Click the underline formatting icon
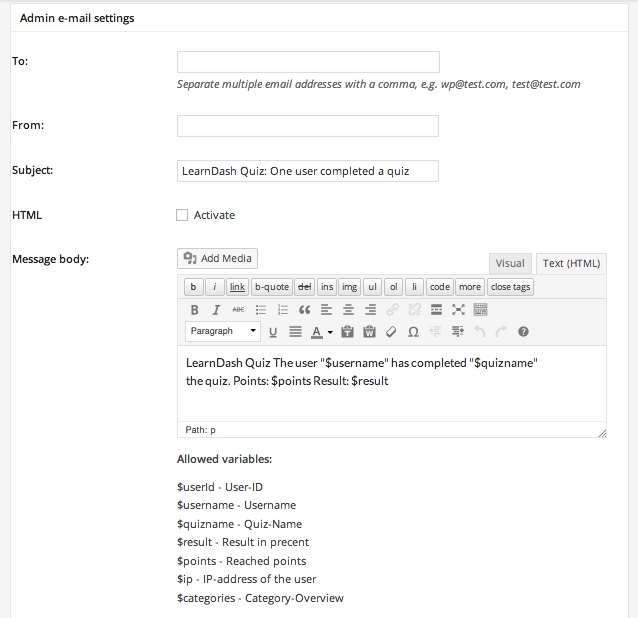The image size is (638, 618). coord(274,331)
